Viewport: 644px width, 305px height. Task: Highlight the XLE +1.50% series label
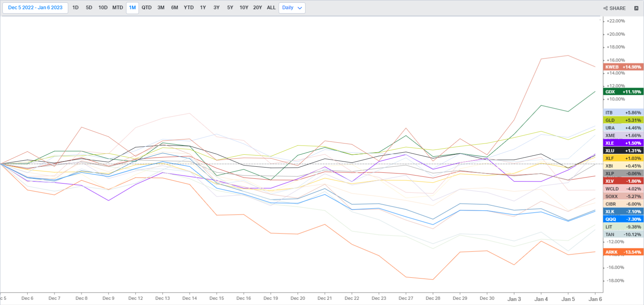[x=623, y=143]
